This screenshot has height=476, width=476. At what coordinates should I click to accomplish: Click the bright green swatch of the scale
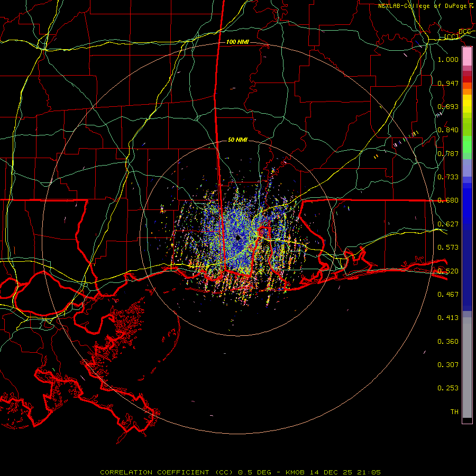point(467,144)
